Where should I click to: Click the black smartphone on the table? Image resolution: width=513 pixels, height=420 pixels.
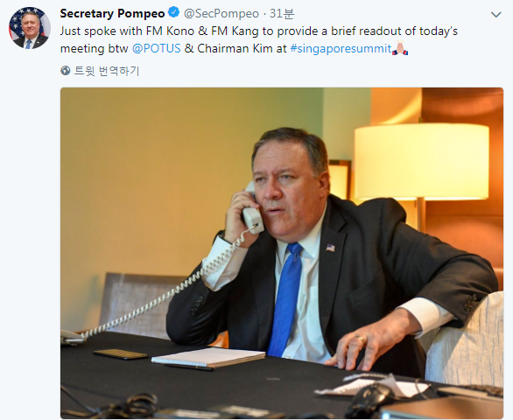click(121, 353)
